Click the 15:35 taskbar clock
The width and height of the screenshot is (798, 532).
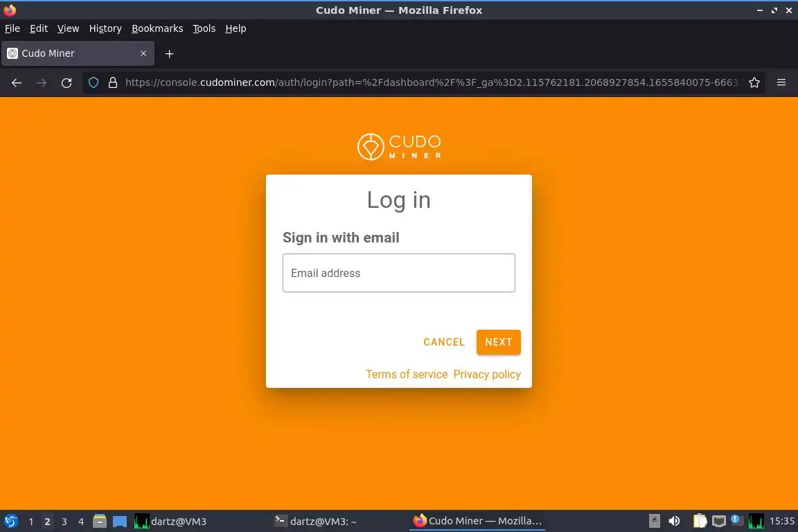(x=781, y=522)
